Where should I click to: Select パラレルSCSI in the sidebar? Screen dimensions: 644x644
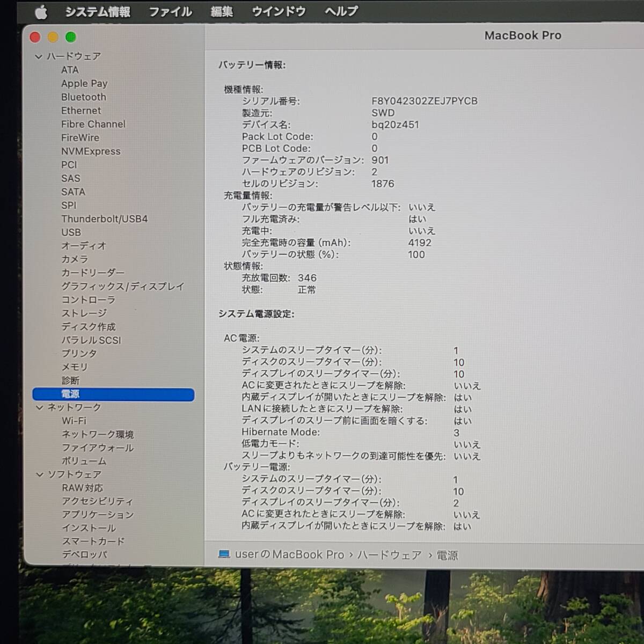[91, 340]
